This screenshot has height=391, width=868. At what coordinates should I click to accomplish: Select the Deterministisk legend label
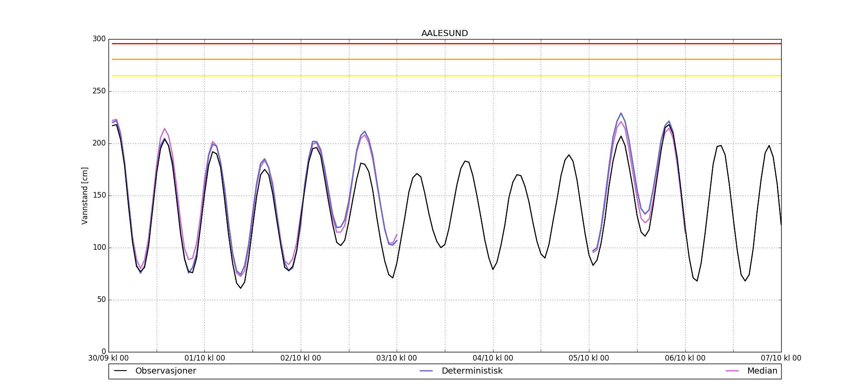(472, 371)
